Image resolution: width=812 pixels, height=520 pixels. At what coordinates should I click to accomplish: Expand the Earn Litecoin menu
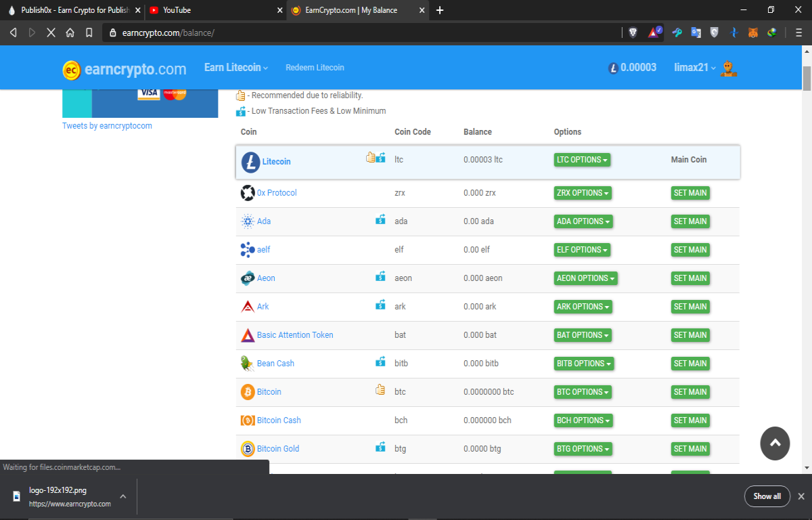pyautogui.click(x=236, y=68)
